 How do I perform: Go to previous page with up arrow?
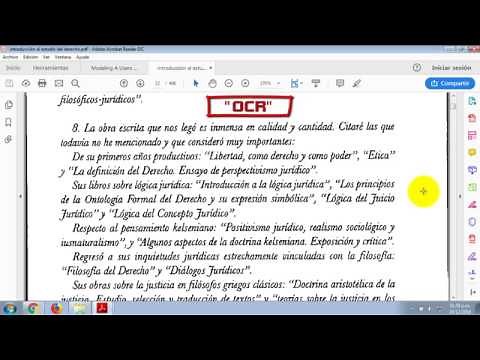(x=124, y=83)
